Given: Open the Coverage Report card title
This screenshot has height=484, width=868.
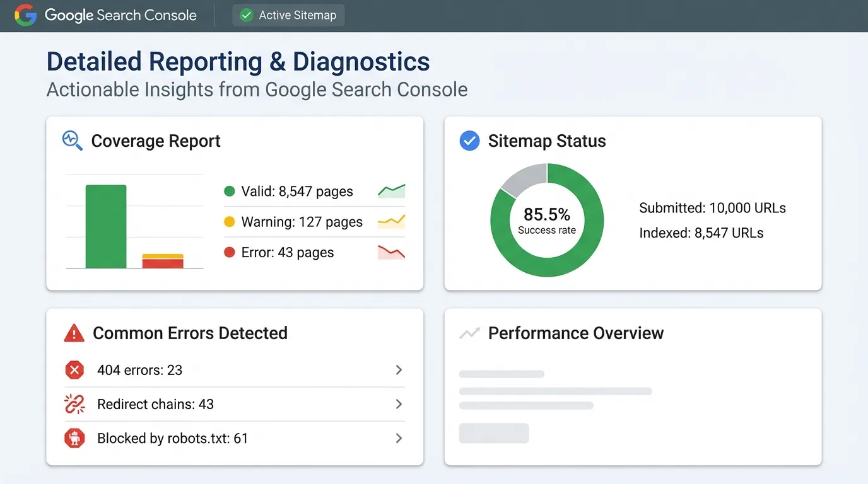Looking at the screenshot, I should (x=156, y=141).
